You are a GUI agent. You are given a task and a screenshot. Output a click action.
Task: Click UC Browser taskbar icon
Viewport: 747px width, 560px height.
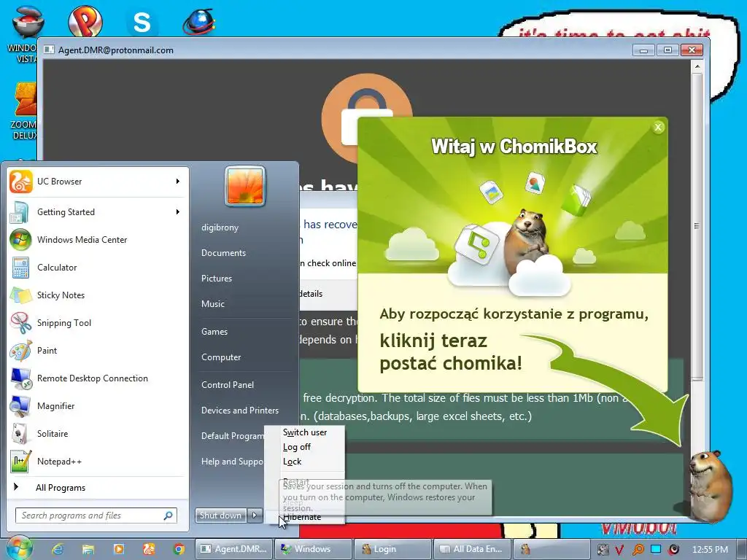[149, 549]
